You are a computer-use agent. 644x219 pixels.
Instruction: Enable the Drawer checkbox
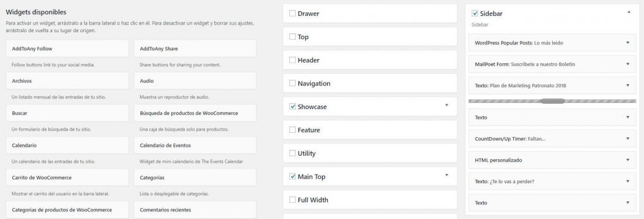[292, 13]
